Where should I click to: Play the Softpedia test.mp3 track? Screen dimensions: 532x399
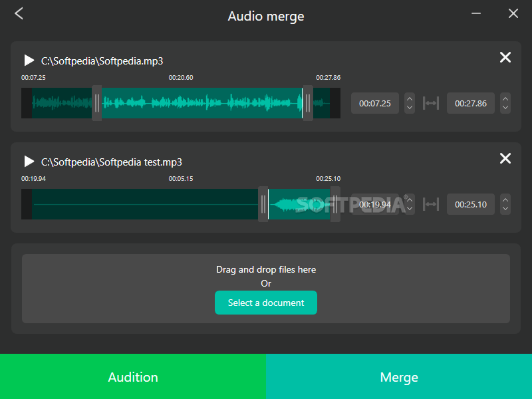[x=29, y=162]
